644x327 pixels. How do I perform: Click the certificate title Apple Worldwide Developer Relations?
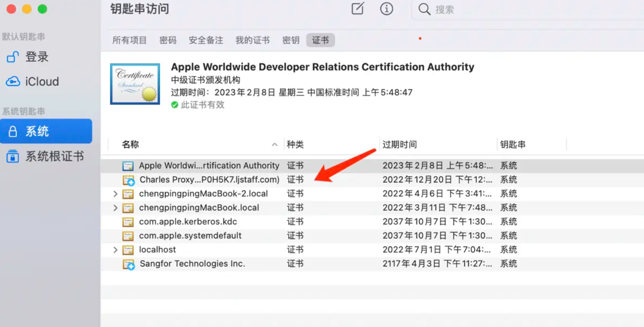pos(322,67)
